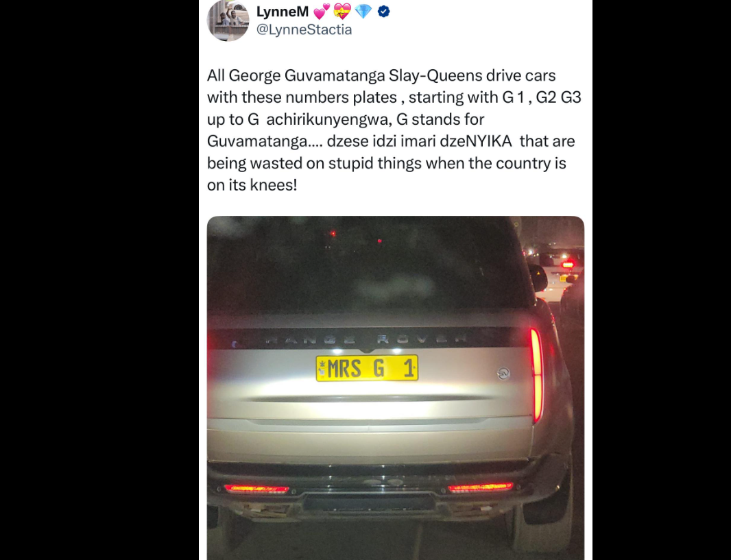Viewport: 731px width, 560px height.
Task: Click the lower left red reflector light
Action: click(x=257, y=489)
